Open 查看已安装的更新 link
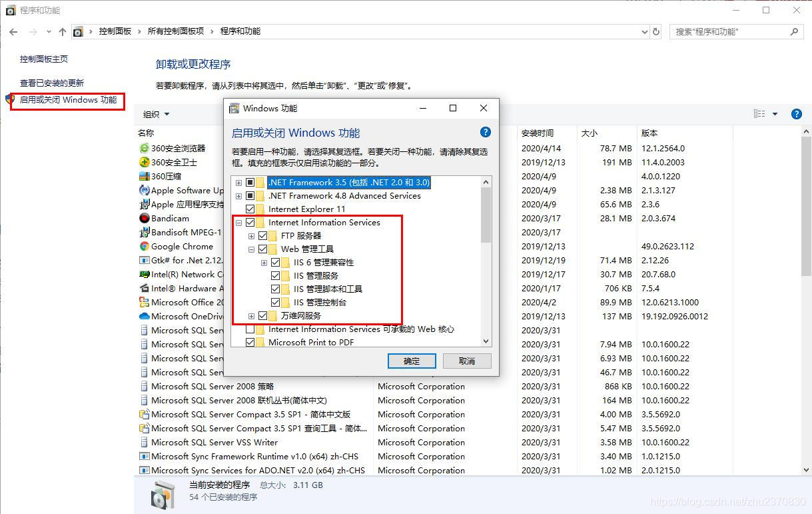This screenshot has width=812, height=514. click(52, 83)
